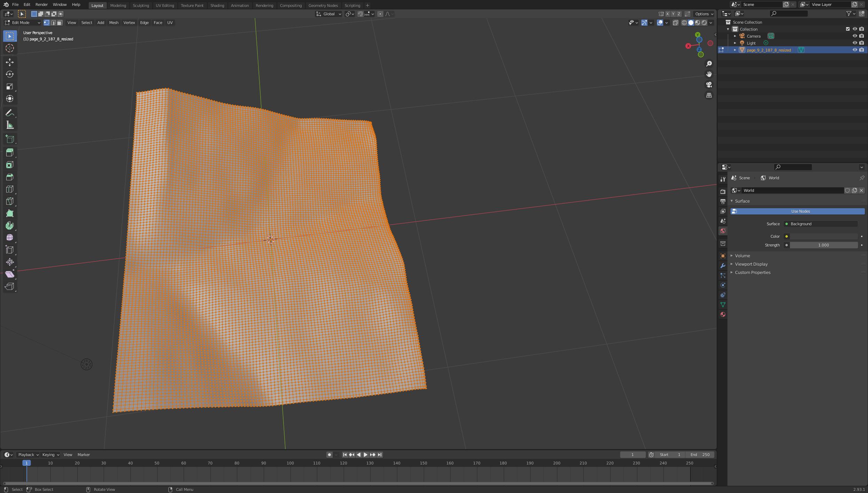Select the Extrude Region tool
This screenshot has height=493, width=868.
[x=10, y=152]
